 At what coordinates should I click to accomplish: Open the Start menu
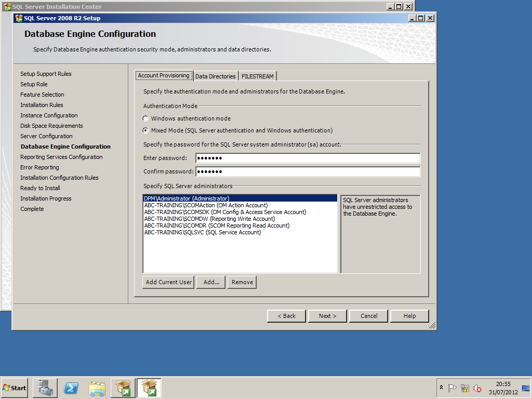14,388
